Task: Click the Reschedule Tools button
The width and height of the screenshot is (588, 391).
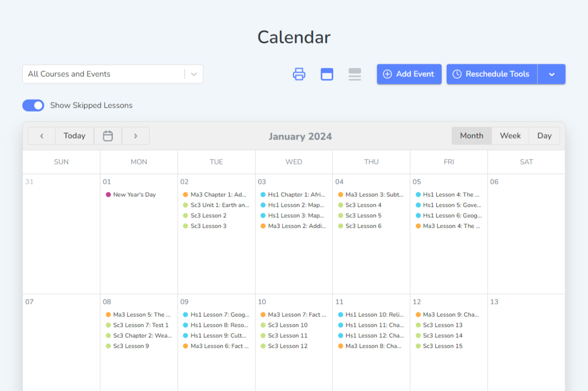Action: click(492, 74)
